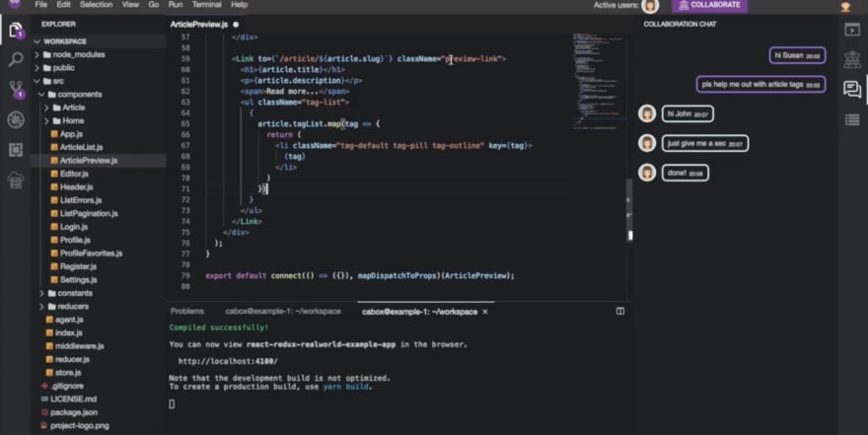Open the View menu
868x435 pixels.
click(130, 4)
